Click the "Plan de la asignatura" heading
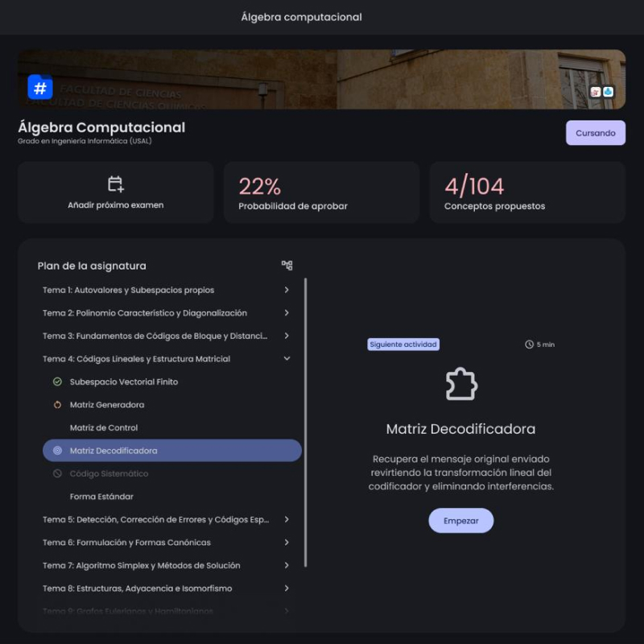 [92, 266]
